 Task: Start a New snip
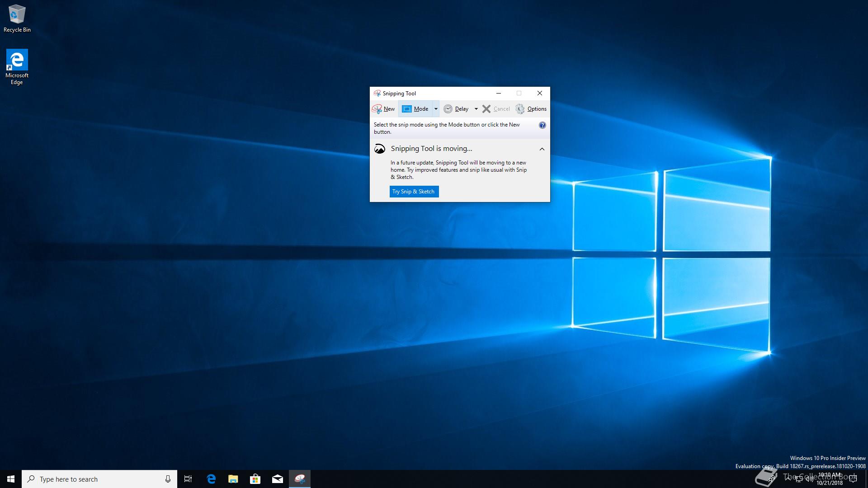point(383,109)
